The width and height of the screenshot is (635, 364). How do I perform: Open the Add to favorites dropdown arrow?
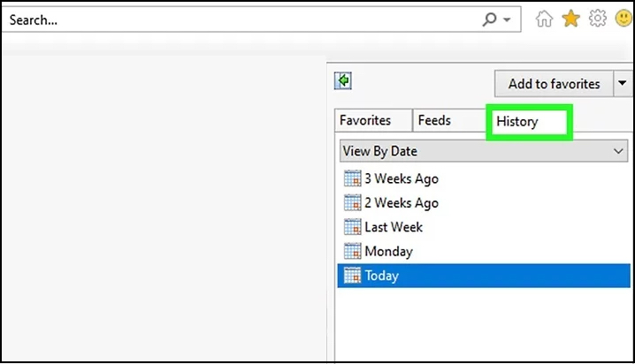coord(622,84)
